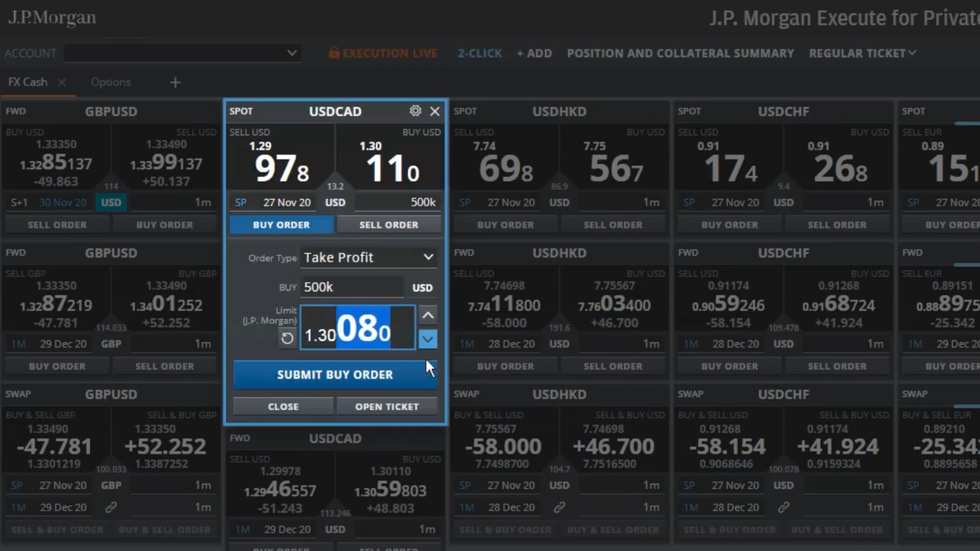Add a new tab with the plus icon

coord(175,82)
